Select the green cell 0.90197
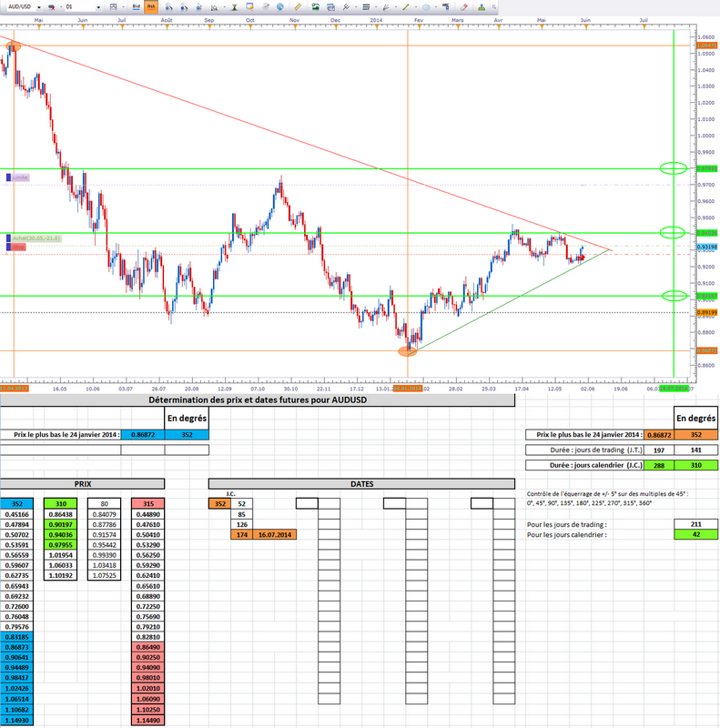 click(60, 525)
